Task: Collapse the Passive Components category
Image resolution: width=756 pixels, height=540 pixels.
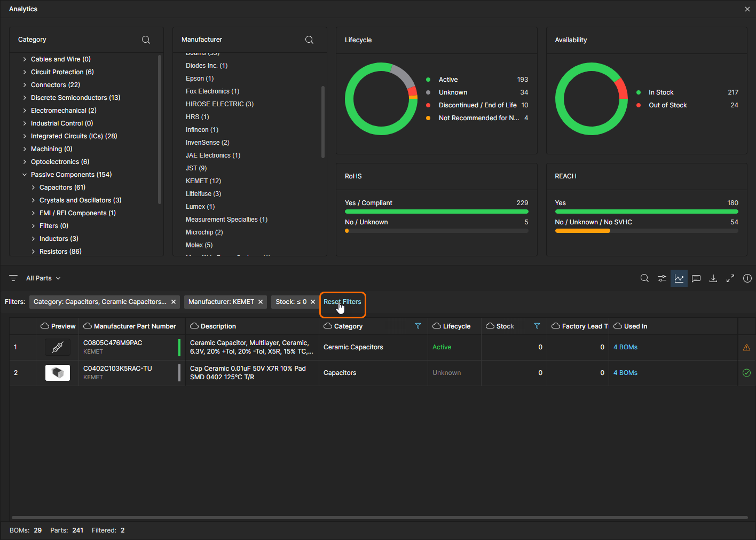Action: click(25, 175)
